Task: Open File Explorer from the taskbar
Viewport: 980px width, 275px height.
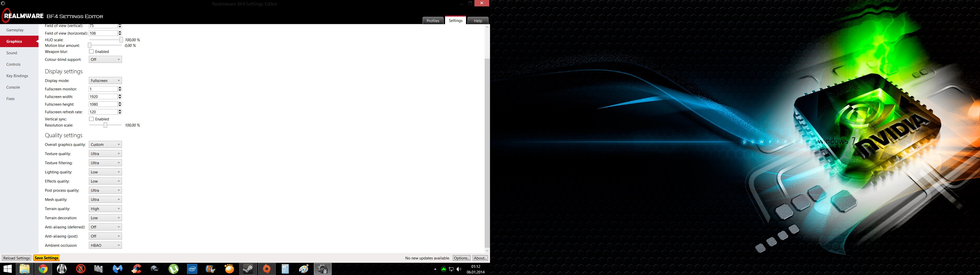Action: coord(24,269)
